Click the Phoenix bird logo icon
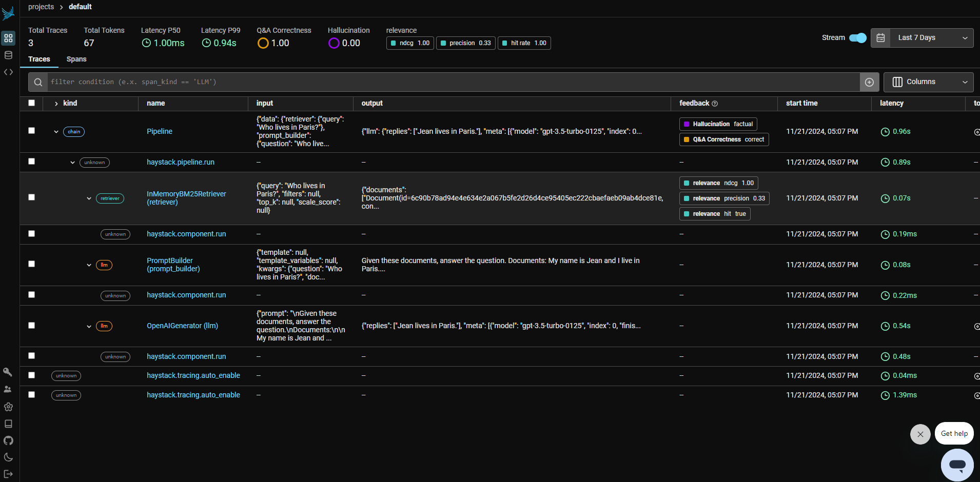This screenshot has height=482, width=980. tap(8, 13)
